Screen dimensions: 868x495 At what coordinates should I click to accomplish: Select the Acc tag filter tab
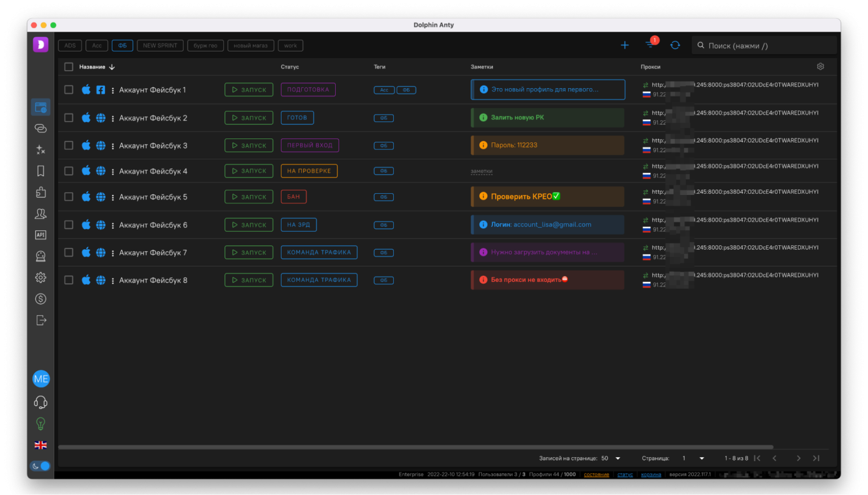coord(97,46)
